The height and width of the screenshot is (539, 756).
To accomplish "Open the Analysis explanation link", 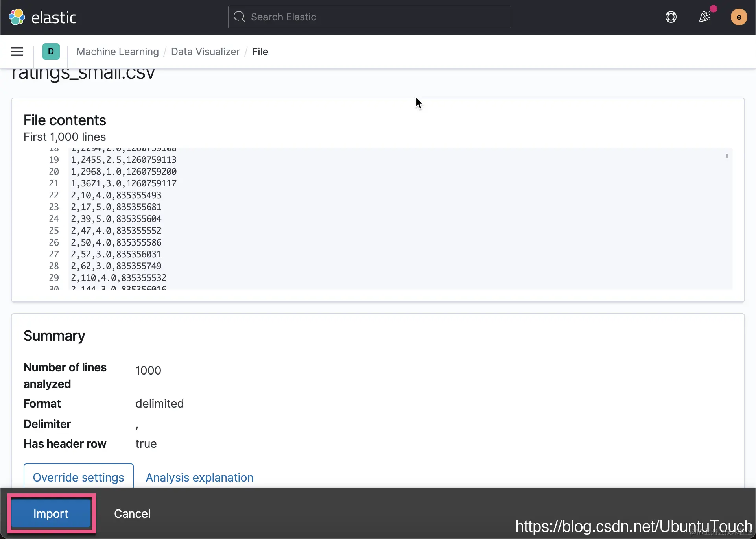I will tap(199, 477).
